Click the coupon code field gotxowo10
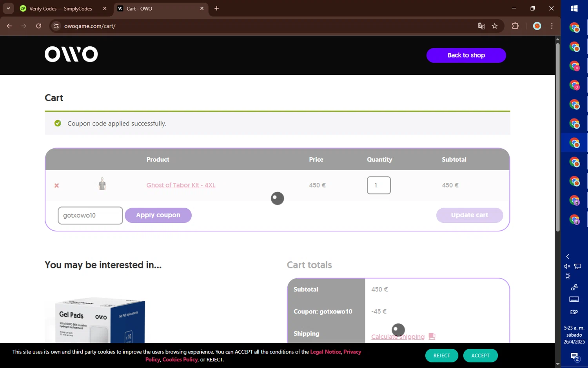This screenshot has width=588, height=368. click(x=90, y=215)
